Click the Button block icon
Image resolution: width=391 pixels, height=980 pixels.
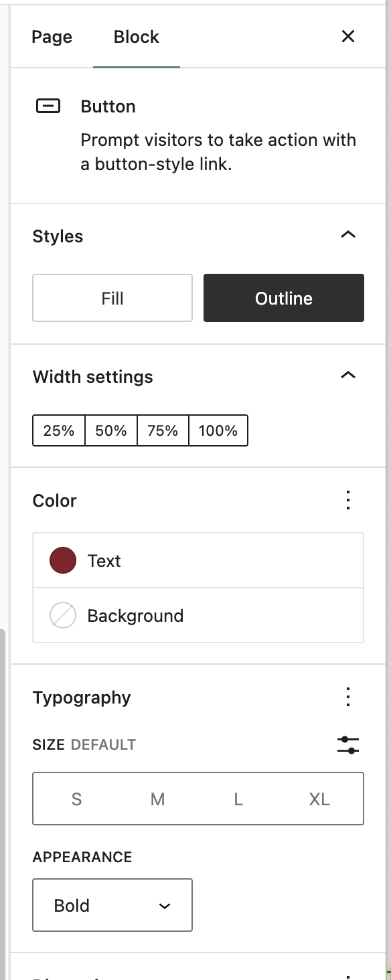(48, 106)
